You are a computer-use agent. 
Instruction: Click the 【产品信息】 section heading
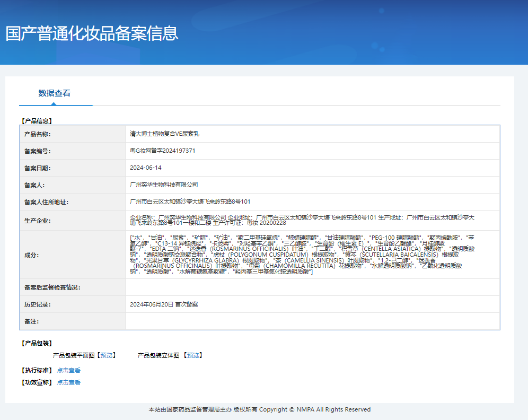coord(37,121)
